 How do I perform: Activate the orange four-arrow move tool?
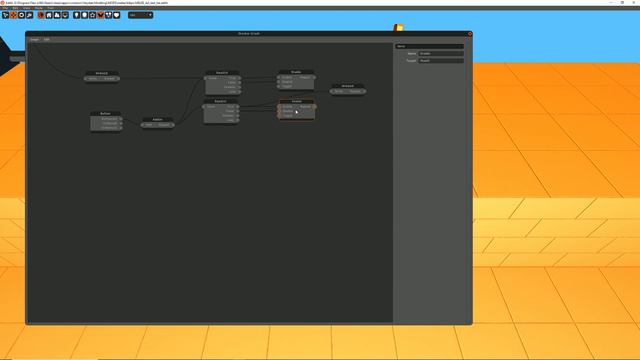pos(13,15)
